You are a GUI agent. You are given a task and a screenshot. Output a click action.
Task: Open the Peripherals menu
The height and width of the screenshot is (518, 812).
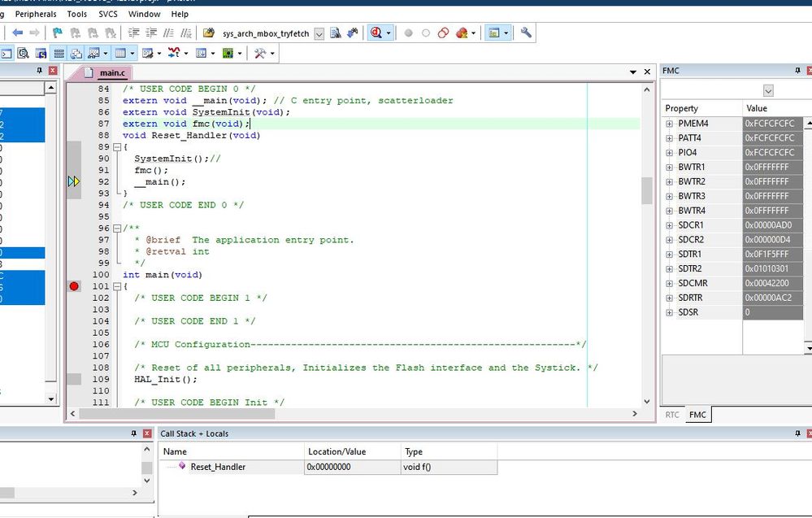coord(36,14)
